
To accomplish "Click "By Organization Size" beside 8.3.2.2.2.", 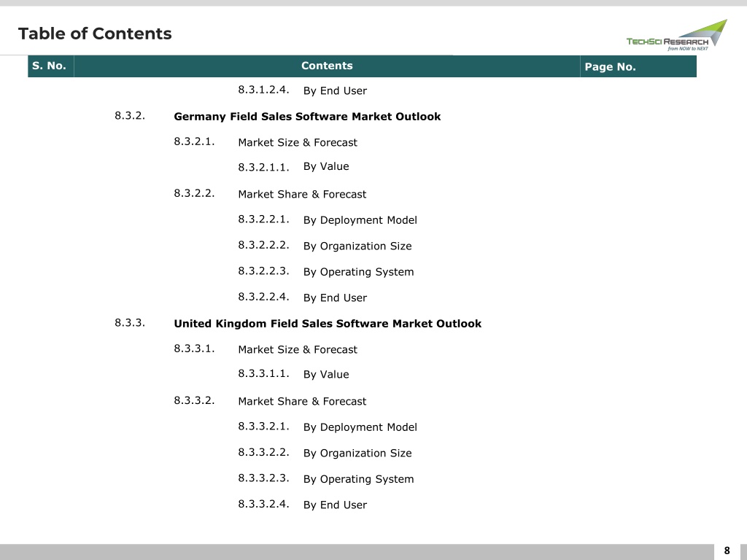I will [x=357, y=246].
